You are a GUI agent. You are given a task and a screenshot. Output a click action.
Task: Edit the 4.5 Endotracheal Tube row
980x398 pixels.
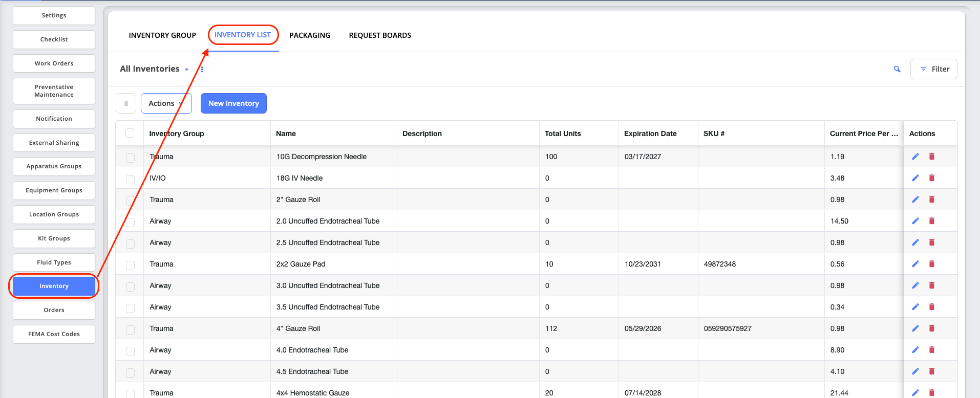coord(915,371)
